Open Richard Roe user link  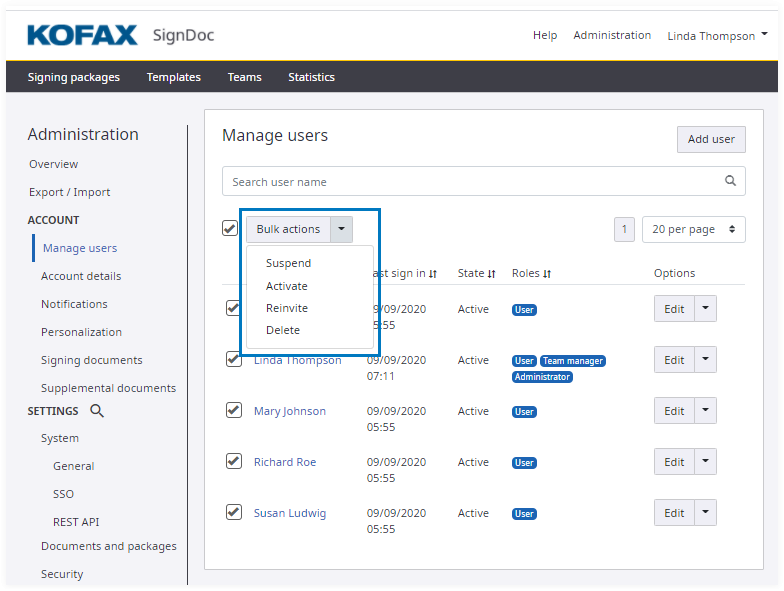[x=285, y=462]
